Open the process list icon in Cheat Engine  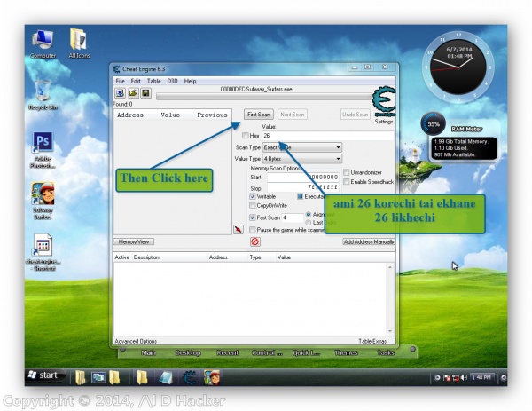tap(120, 92)
